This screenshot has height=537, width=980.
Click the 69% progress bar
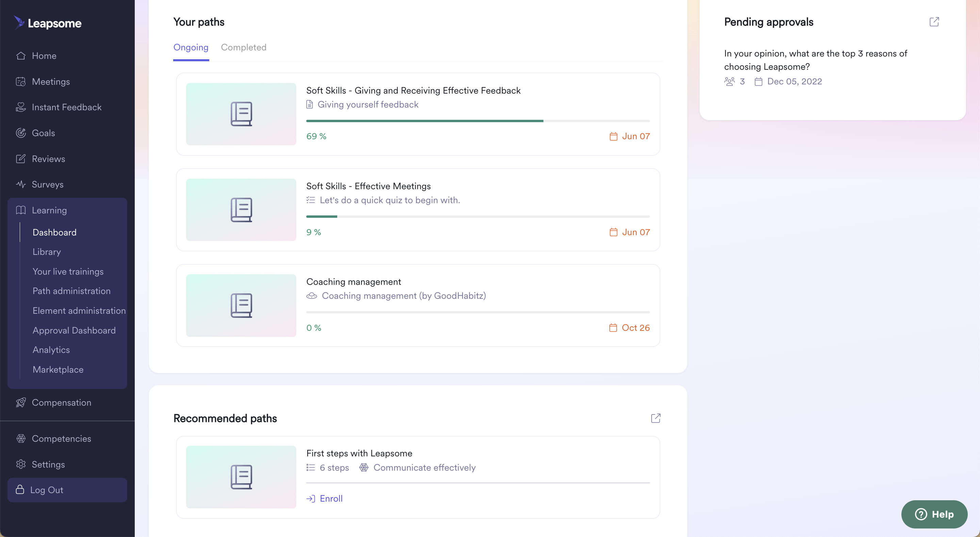point(478,121)
